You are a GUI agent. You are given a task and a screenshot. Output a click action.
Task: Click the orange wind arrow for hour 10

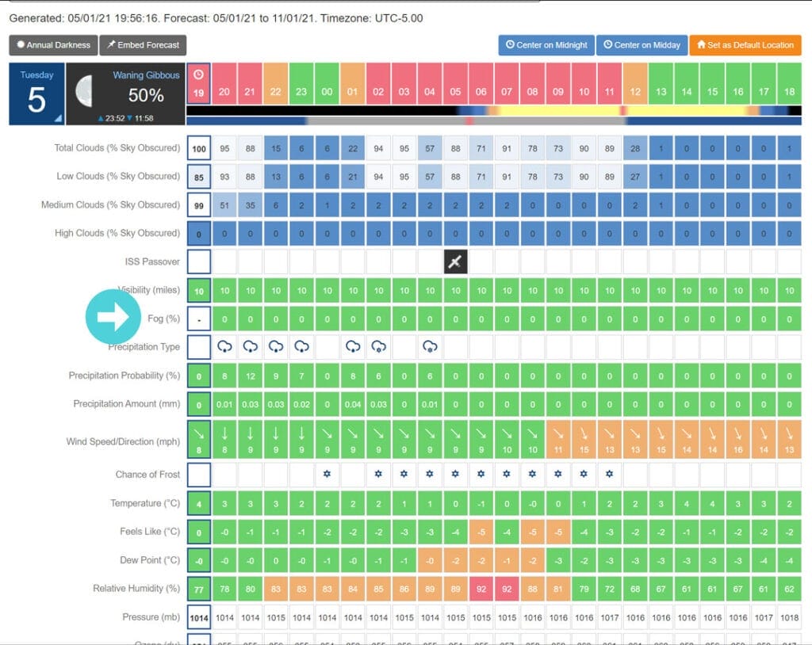coord(584,433)
